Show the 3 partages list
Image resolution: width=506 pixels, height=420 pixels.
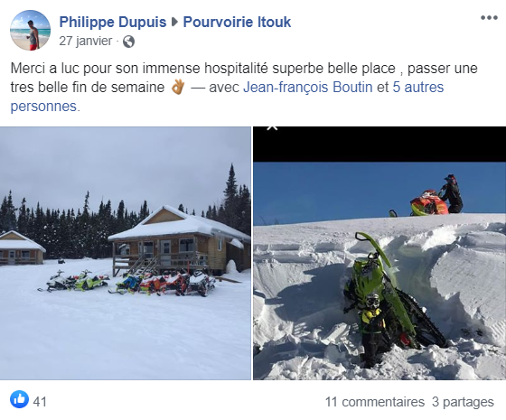[463, 402]
